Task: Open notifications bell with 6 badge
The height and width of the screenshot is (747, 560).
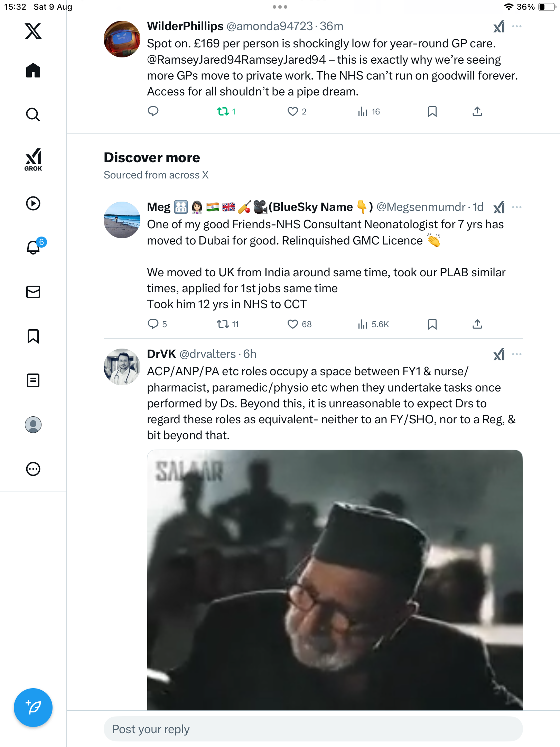Action: 34,247
